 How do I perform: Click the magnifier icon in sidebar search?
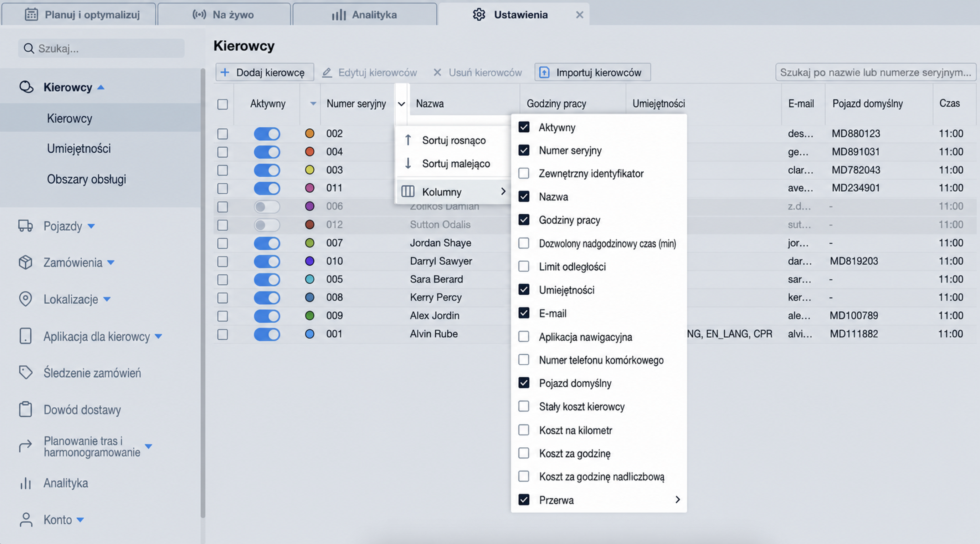[x=29, y=49]
